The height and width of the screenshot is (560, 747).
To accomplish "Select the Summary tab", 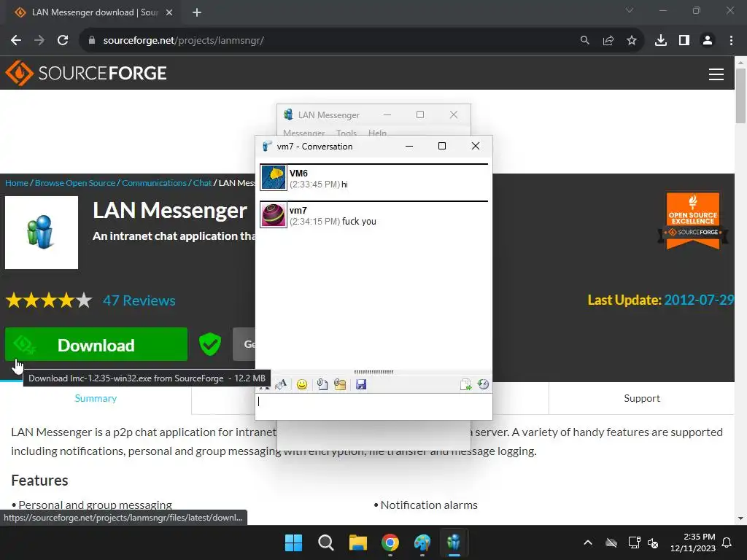I will (96, 398).
